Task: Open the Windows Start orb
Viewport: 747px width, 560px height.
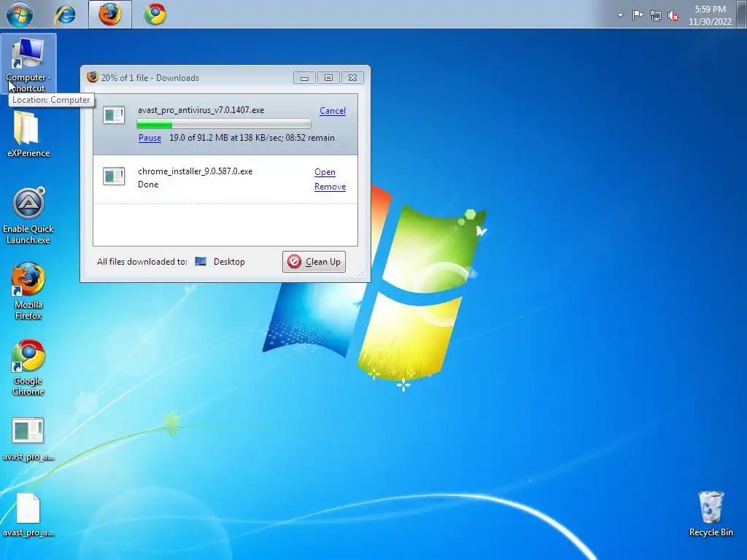Action: click(20, 14)
